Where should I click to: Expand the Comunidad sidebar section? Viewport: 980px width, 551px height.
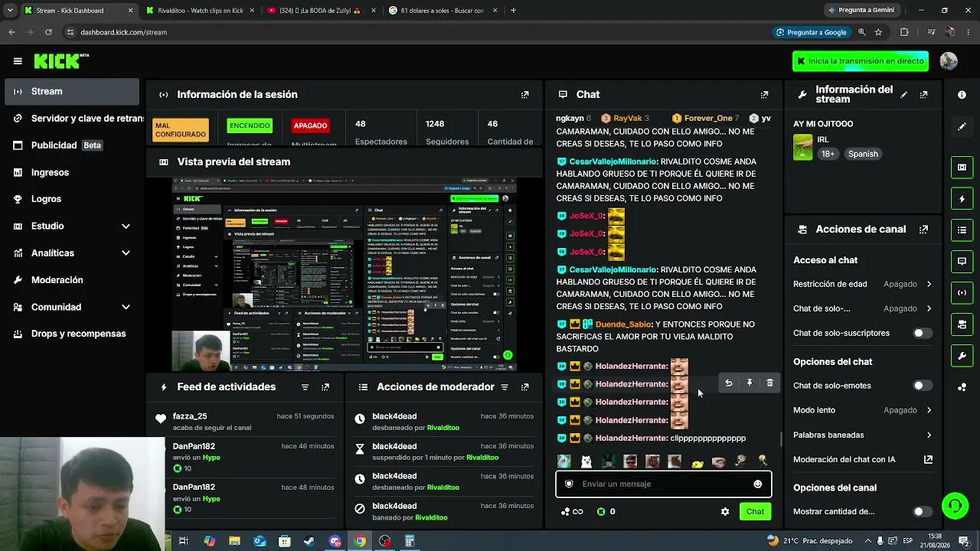73,307
